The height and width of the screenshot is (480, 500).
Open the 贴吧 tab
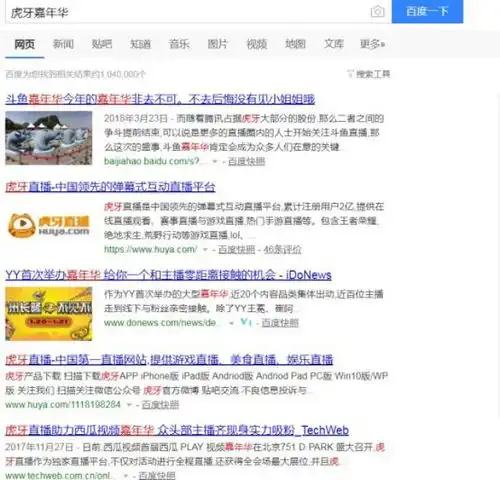(x=102, y=44)
